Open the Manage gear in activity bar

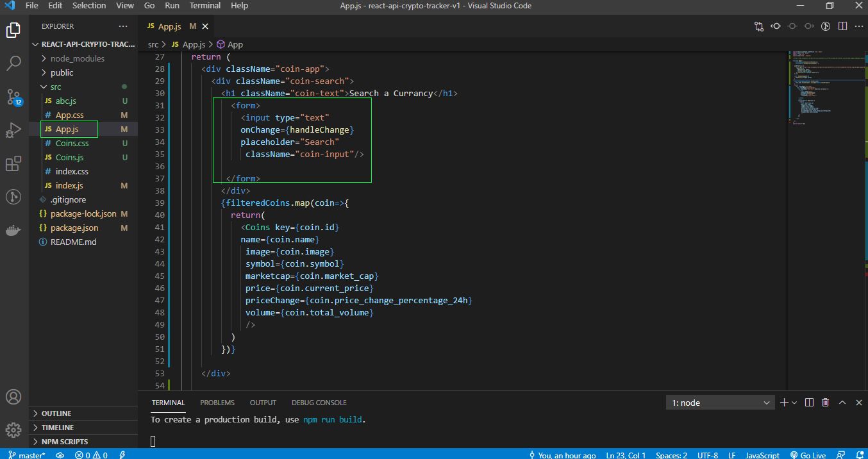(x=13, y=430)
